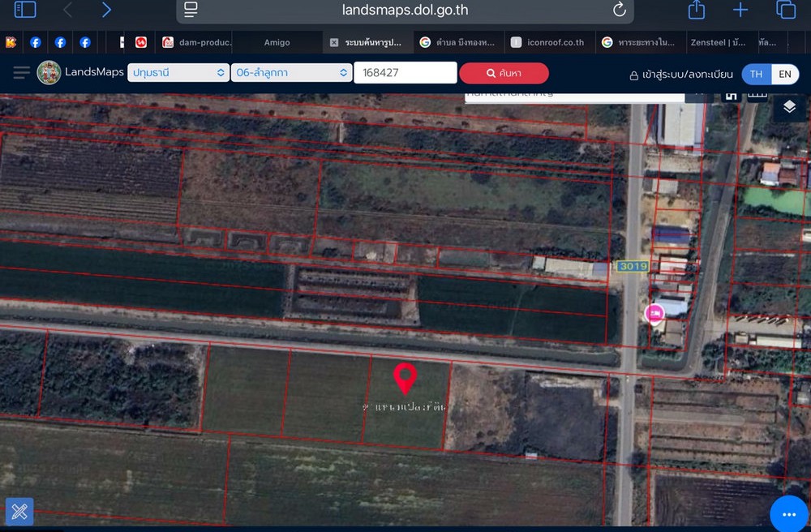Viewport: 811px width, 532px height.
Task: Switch to the Amigo tab
Action: click(x=277, y=42)
